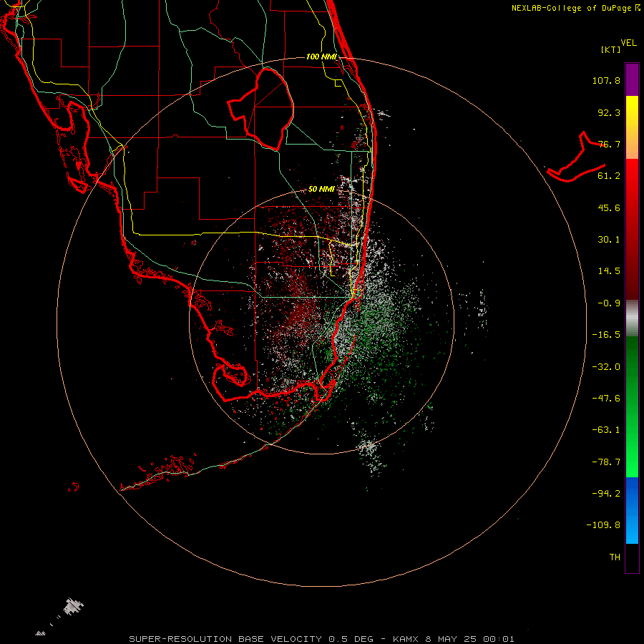Select the 92.3 scale value
This screenshot has width=644, height=644.
[609, 112]
